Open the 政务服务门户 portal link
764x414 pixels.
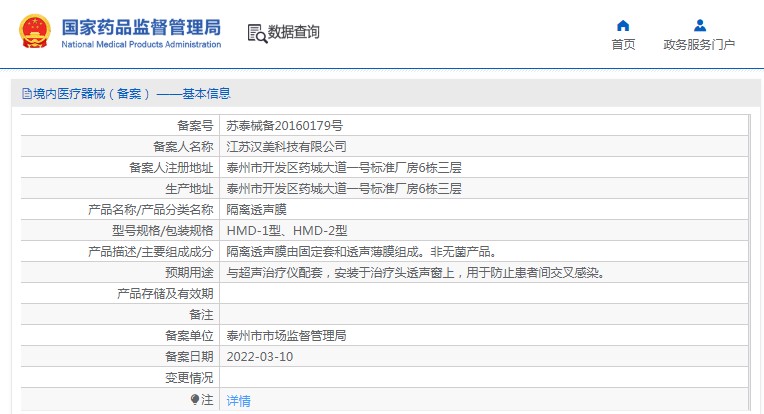[699, 45]
